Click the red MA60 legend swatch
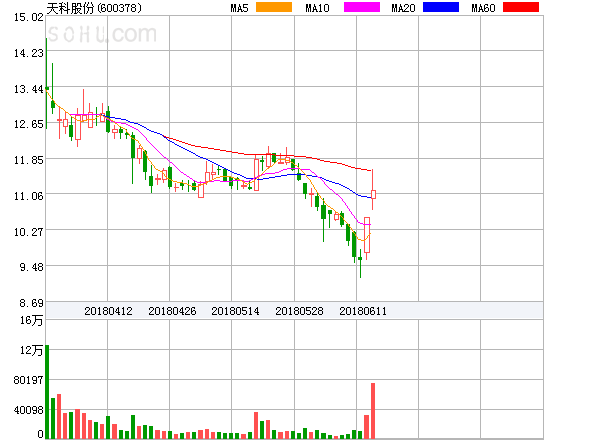The width and height of the screenshot is (600, 440). [x=521, y=7]
